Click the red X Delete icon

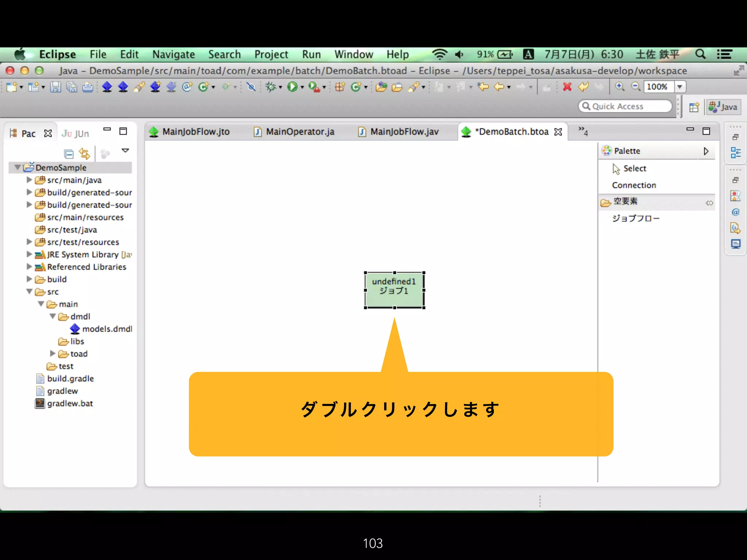(567, 87)
